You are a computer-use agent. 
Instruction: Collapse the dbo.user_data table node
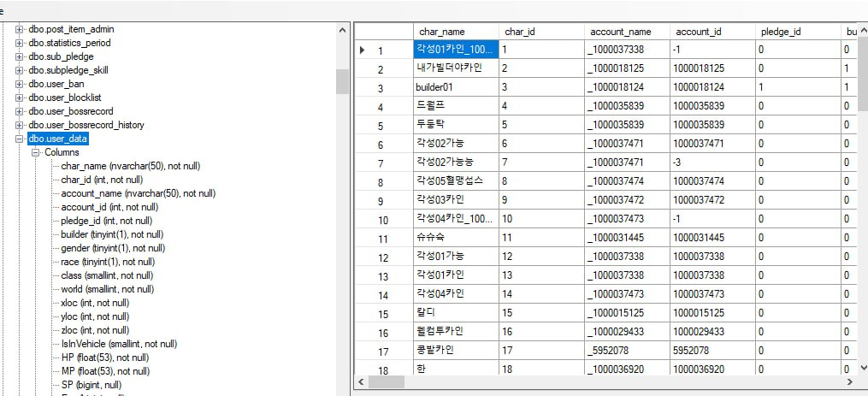click(x=20, y=139)
